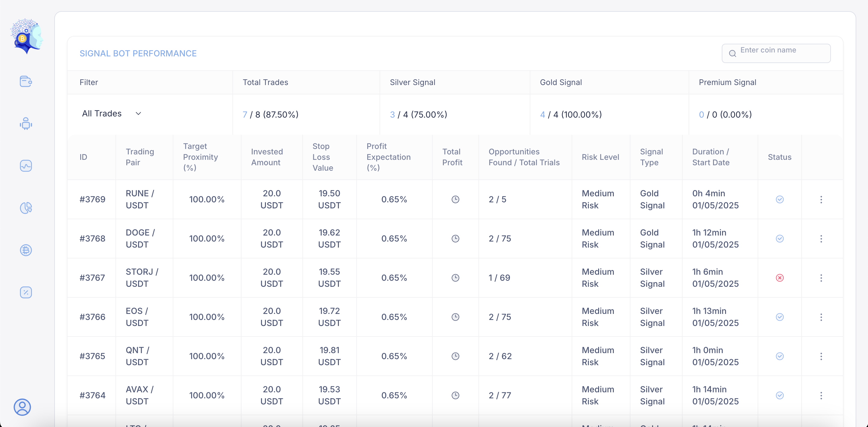868x427 pixels.
Task: Open the user profile icon
Action: pos(22,407)
